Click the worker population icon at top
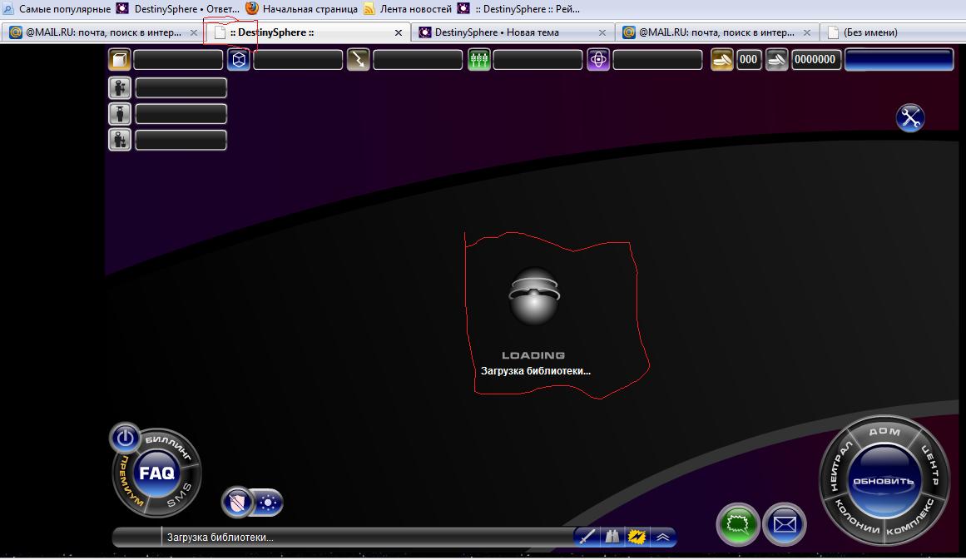The image size is (966, 560). pos(120,87)
